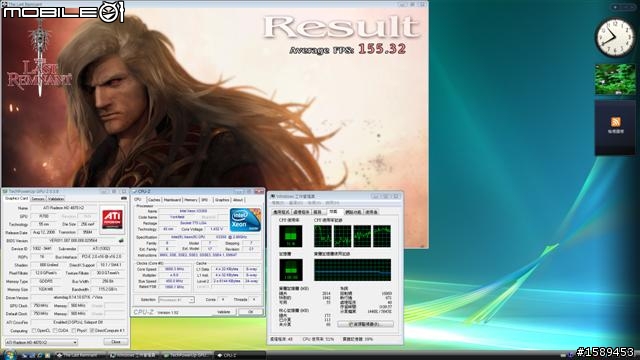The image size is (640, 360).
Task: Select the CPU-Z taskbar button
Action: [x=240, y=356]
